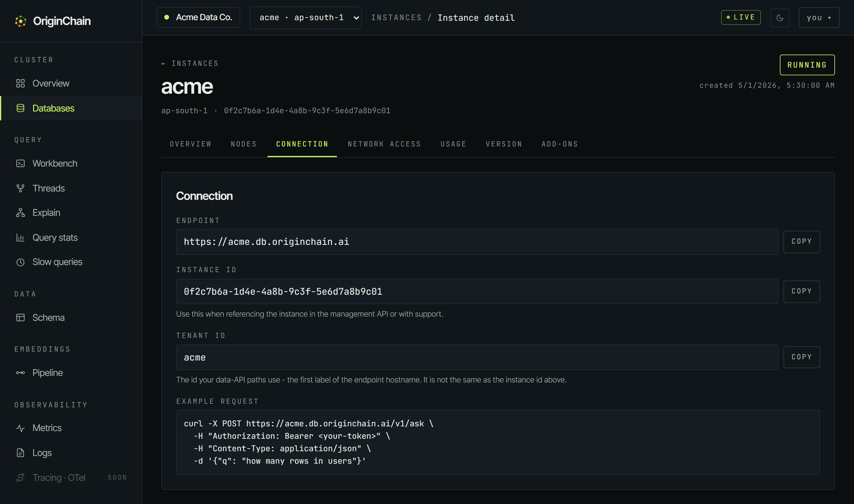Click INSTANCES in the top breadcrumb

pyautogui.click(x=396, y=18)
